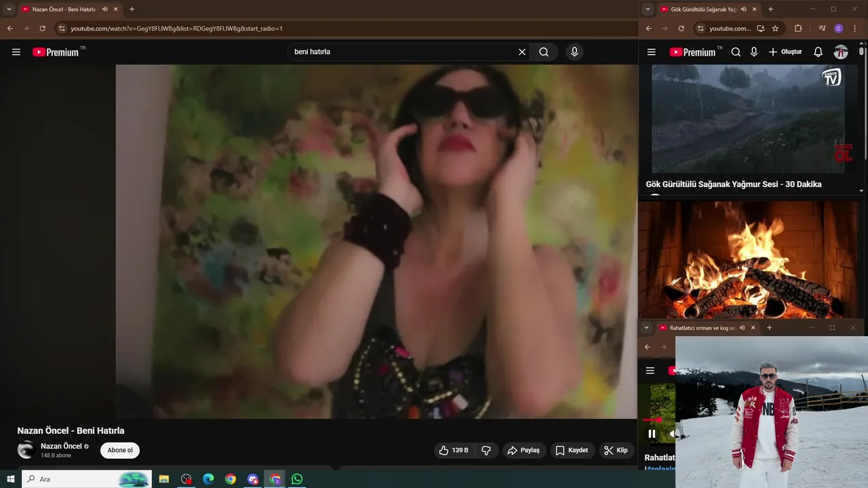
Task: Open Chrome three-dot menu in rain window
Action: 855,28
